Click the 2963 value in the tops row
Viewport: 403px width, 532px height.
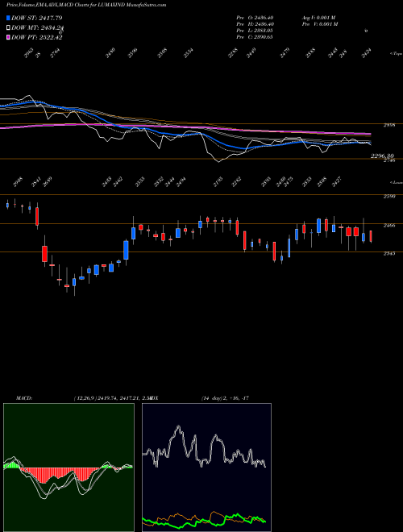coord(28,53)
